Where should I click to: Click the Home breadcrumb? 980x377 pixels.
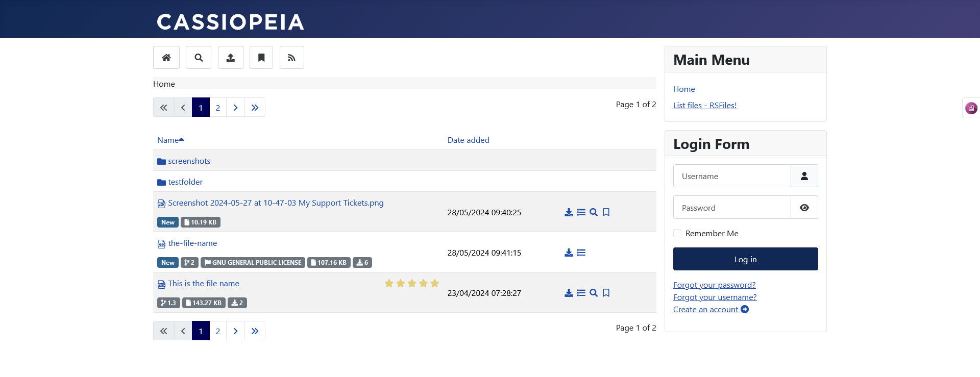pos(164,84)
